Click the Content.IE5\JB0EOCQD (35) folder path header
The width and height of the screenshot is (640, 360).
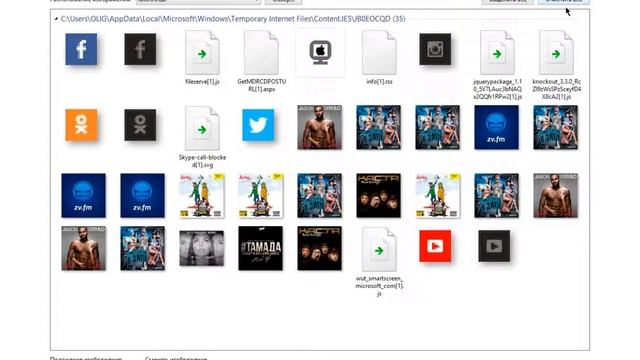pos(233,19)
